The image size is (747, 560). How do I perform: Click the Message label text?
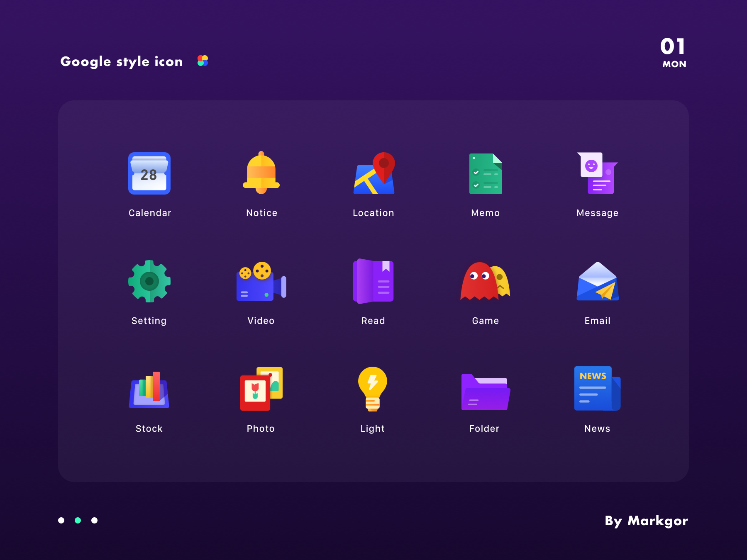pos(598,213)
